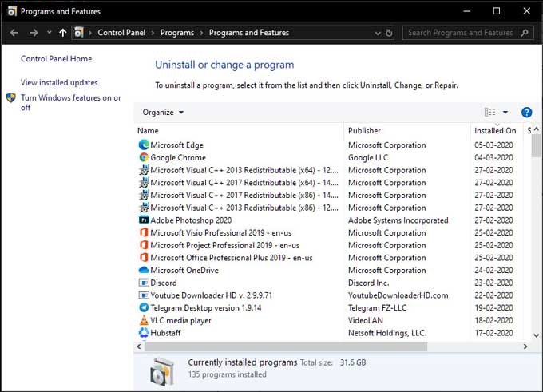Click Google LLC publisher cell
The width and height of the screenshot is (543, 392).
click(368, 157)
